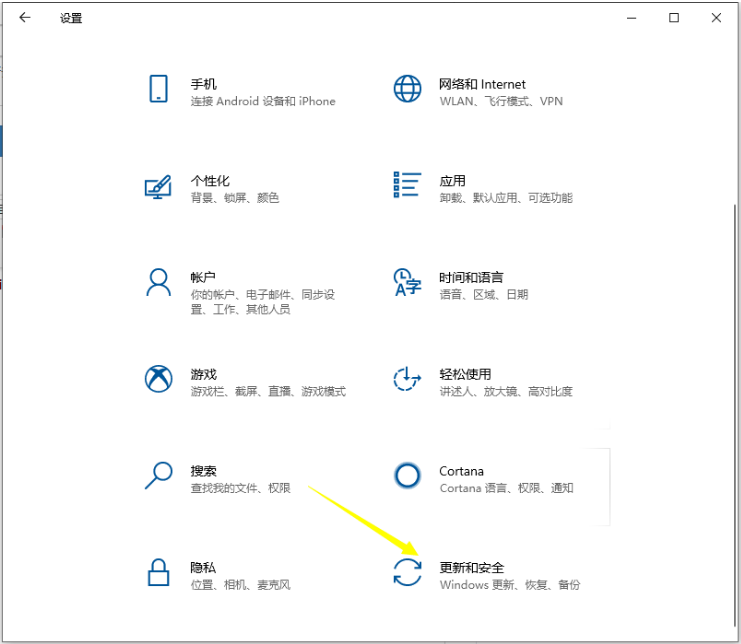Click the 轻松使用 dotted clock icon
Screen dimensions: 741x644
point(407,379)
